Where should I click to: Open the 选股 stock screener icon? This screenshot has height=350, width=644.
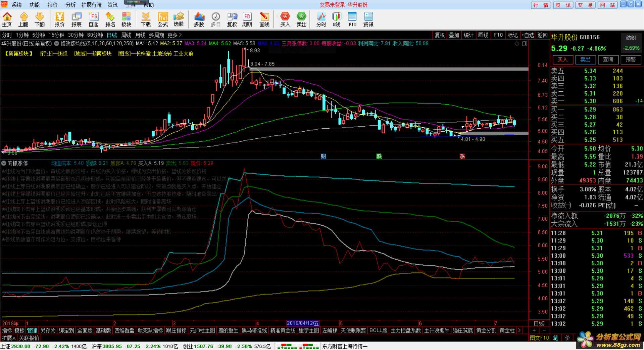[179, 19]
